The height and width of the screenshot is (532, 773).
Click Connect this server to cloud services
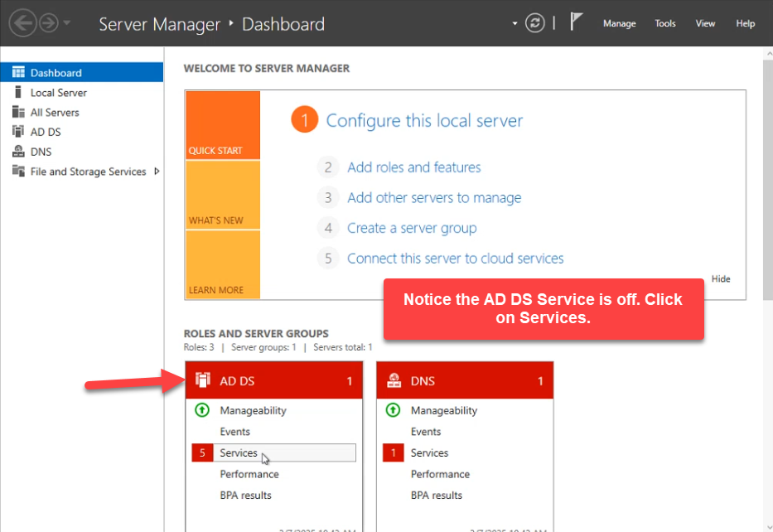[455, 259]
